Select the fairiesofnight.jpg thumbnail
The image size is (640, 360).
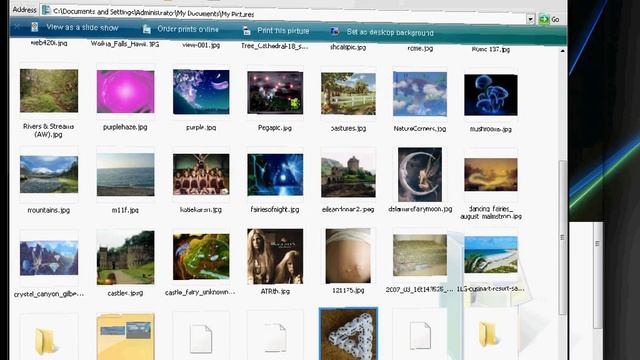(x=275, y=175)
